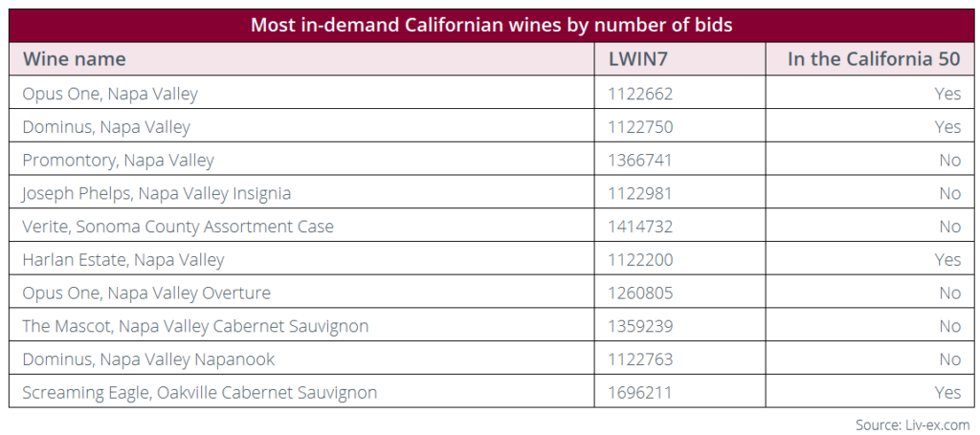This screenshot has height=435, width=980.
Task: Select Opus One, Napa Valley Overture
Action: (x=146, y=293)
